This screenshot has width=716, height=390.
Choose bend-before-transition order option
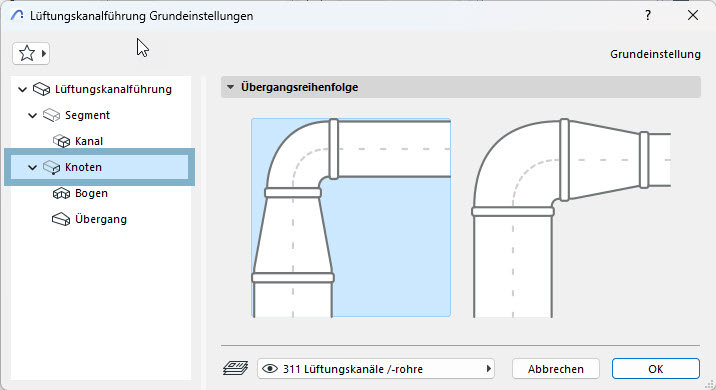(x=572, y=217)
